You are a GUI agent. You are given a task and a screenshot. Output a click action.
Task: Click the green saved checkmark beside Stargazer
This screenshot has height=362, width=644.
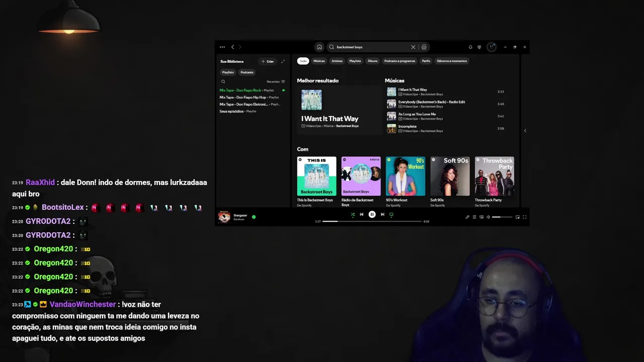254,217
